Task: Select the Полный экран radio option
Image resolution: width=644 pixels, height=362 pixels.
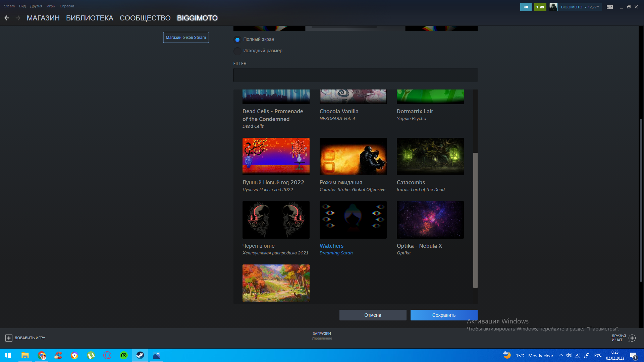Action: 237,40
